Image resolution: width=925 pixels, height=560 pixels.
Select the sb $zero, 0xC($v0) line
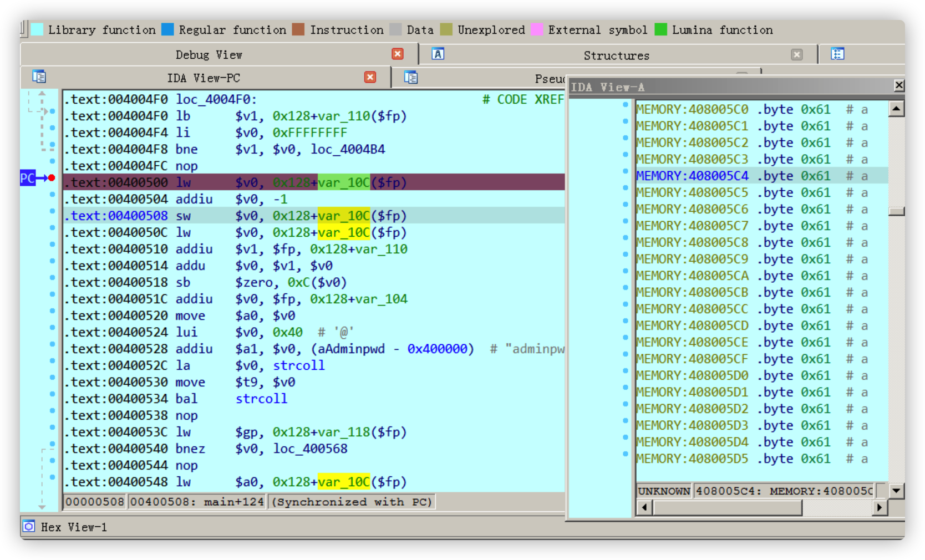[x=314, y=282]
